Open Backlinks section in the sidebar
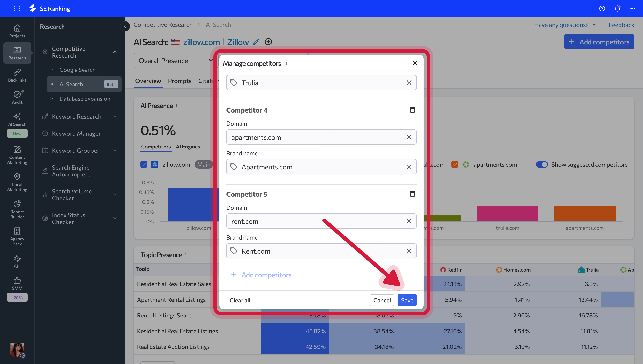This screenshot has height=364, width=643. point(17,75)
